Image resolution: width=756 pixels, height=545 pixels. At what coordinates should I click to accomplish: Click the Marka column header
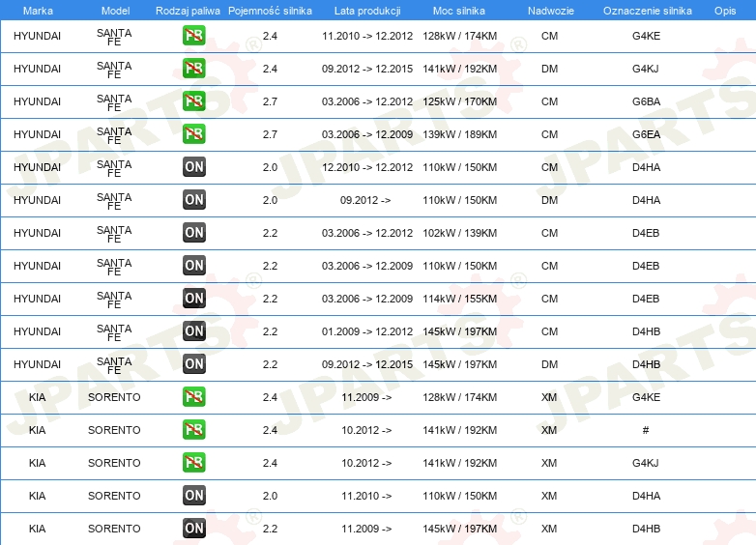click(38, 10)
